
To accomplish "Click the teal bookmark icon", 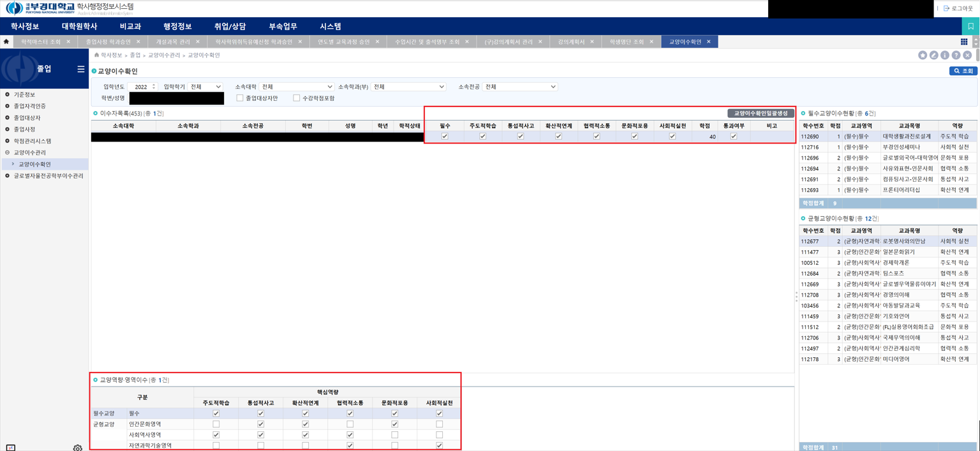I will pos(970,26).
